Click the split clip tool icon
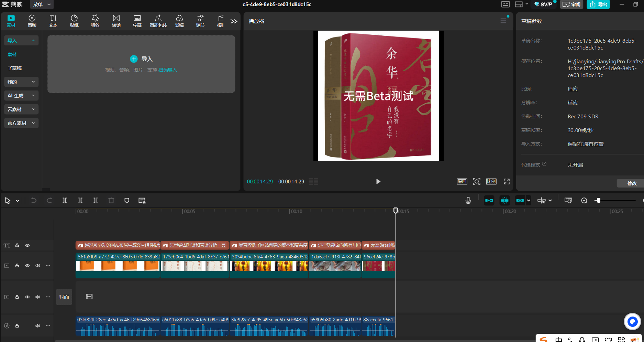Viewport: 644px width, 342px height. (65, 201)
